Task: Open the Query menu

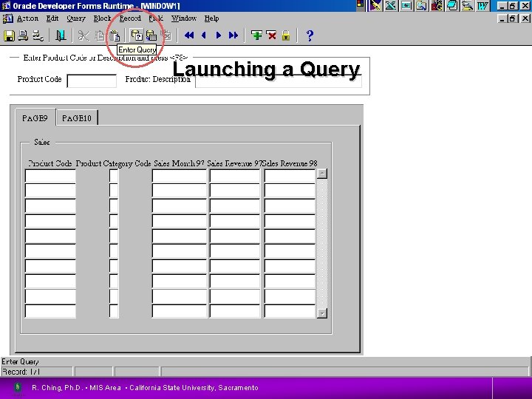Action: 76,18
